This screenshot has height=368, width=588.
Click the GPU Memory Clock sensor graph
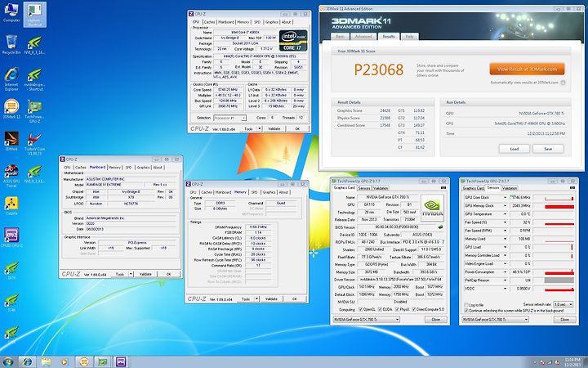point(554,206)
